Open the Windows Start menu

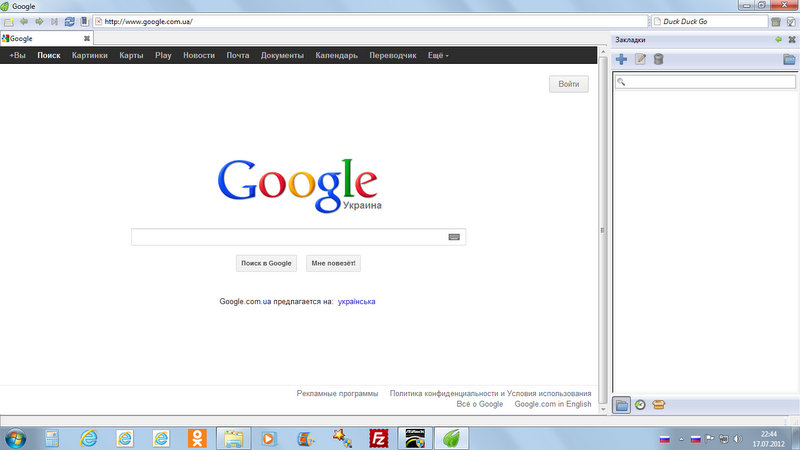pyautogui.click(x=15, y=438)
